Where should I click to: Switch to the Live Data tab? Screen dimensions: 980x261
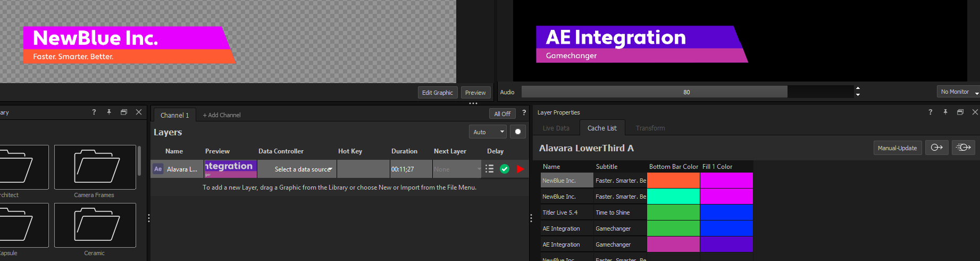click(556, 128)
